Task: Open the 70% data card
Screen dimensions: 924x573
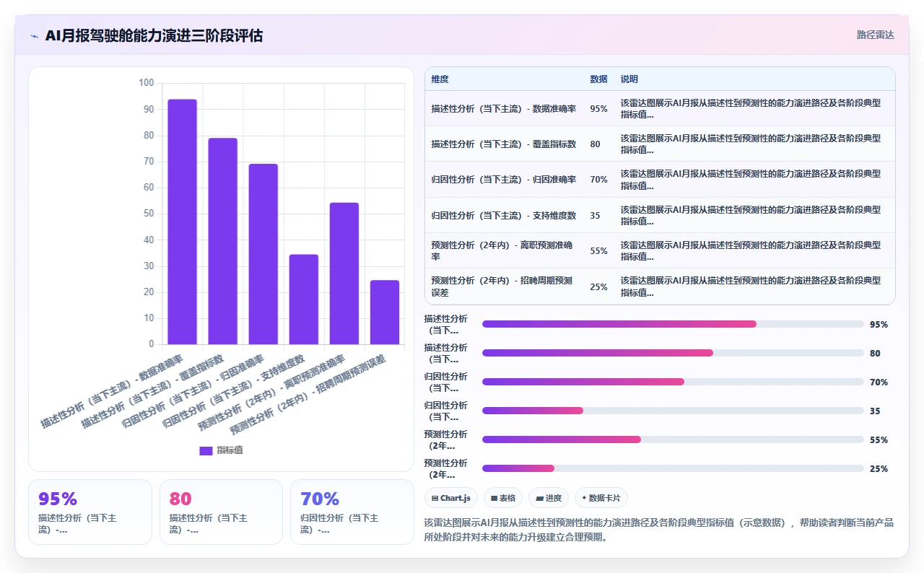Action: [352, 512]
